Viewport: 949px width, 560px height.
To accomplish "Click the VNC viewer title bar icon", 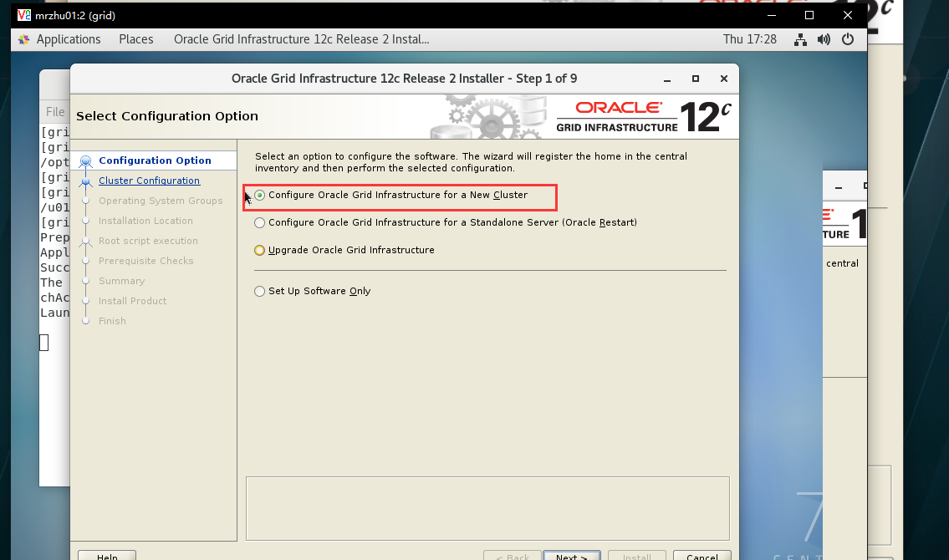I will pyautogui.click(x=23, y=15).
